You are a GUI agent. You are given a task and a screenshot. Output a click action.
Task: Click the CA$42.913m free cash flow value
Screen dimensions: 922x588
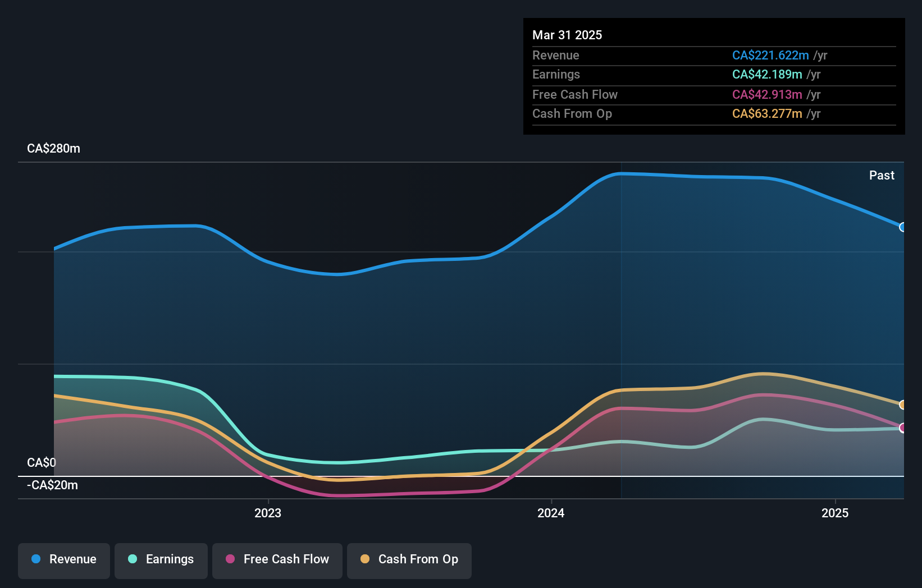point(767,94)
